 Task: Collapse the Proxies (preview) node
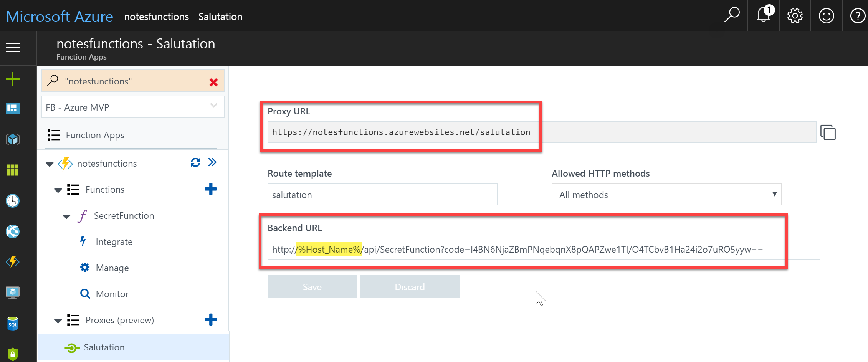[58, 321]
